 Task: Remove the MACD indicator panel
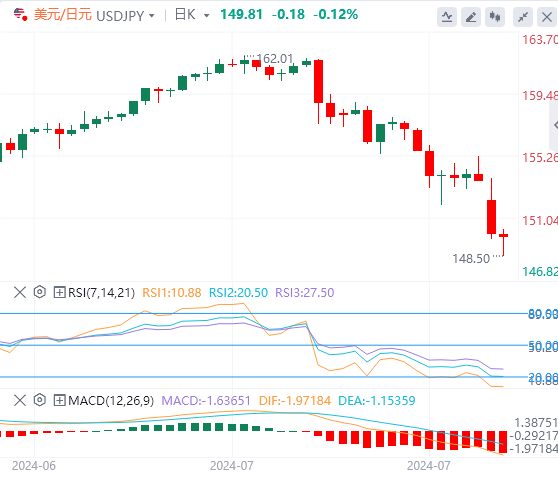[20, 400]
